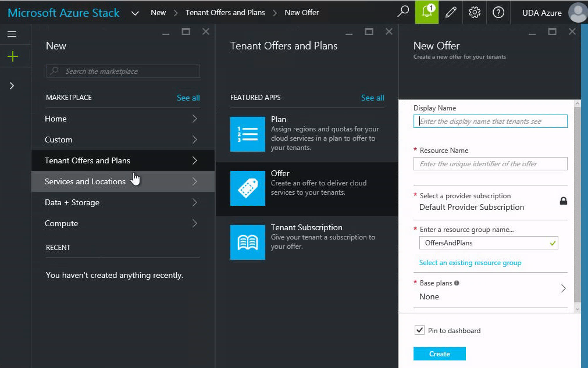Click the Create button
The height and width of the screenshot is (368, 588).
pos(439,353)
